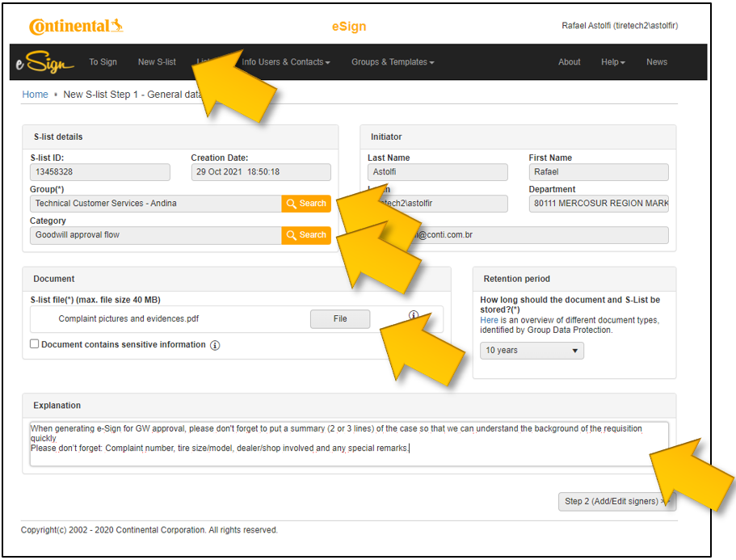Click the Last Name field Astolfi
736x560 pixels.
pyautogui.click(x=437, y=172)
